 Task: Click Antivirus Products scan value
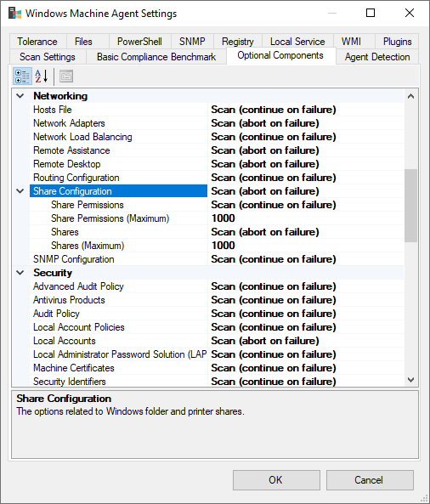pyautogui.click(x=306, y=300)
